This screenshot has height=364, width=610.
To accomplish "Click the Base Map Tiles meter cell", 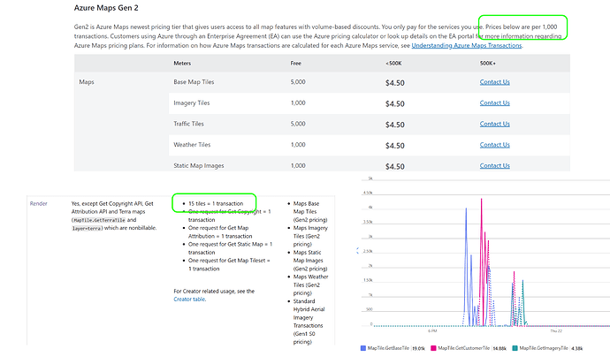I will 194,82.
